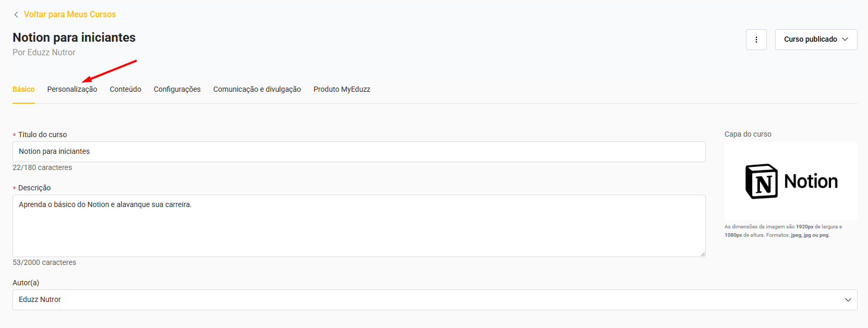Viewport: 868px width, 328px height.
Task: Click the Notion logo in course cover
Action: coord(762,181)
